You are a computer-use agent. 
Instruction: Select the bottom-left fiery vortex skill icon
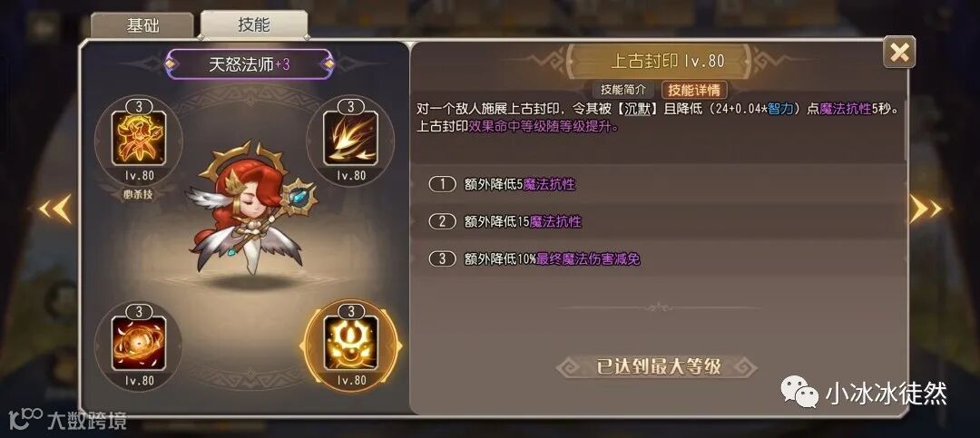[139, 345]
